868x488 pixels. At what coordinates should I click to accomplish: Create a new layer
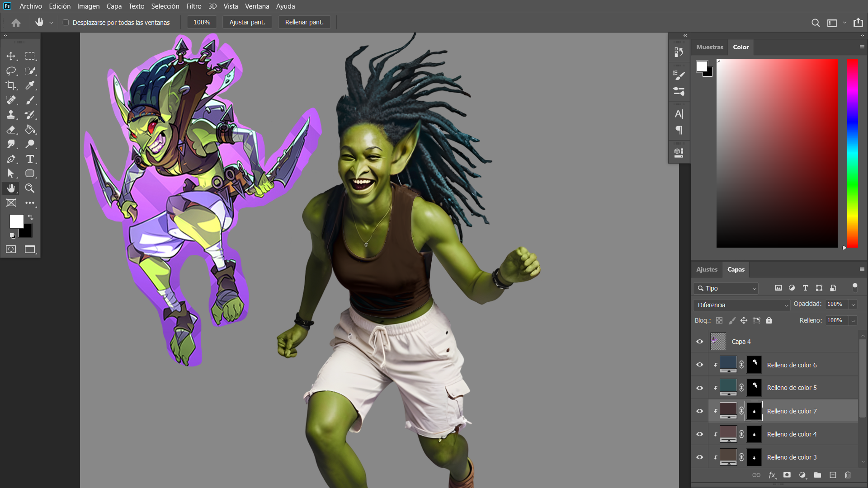tap(833, 475)
